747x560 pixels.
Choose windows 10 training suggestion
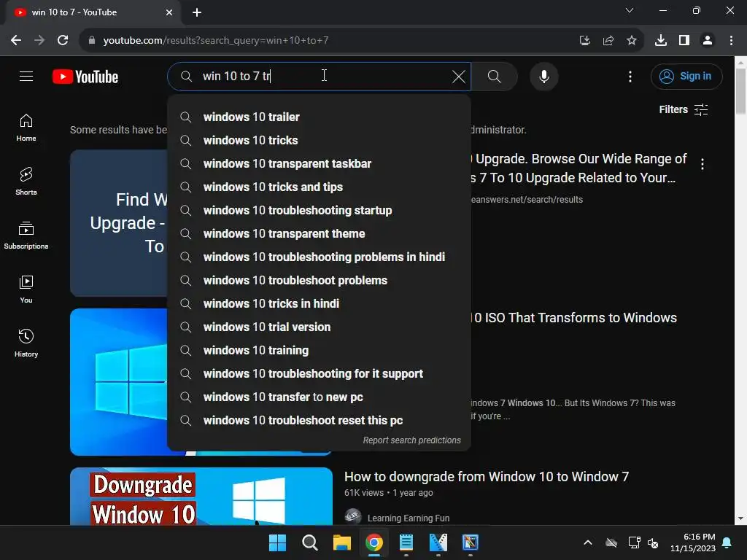pyautogui.click(x=320, y=350)
